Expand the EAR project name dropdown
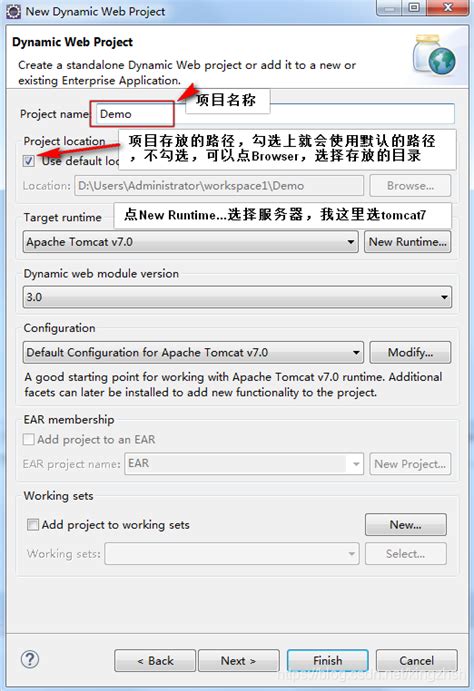This screenshot has height=691, width=474. coord(244,464)
